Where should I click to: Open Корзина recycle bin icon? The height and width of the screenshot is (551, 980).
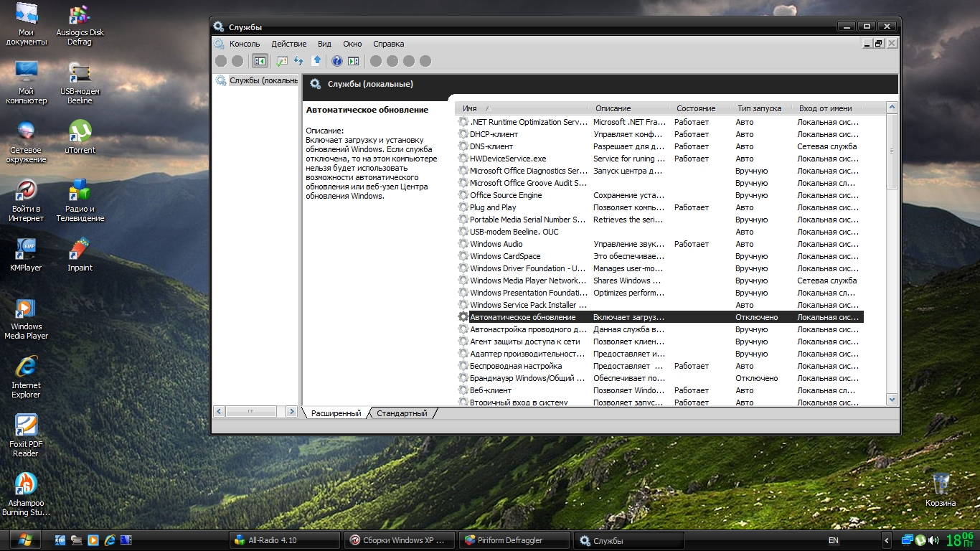click(x=941, y=489)
